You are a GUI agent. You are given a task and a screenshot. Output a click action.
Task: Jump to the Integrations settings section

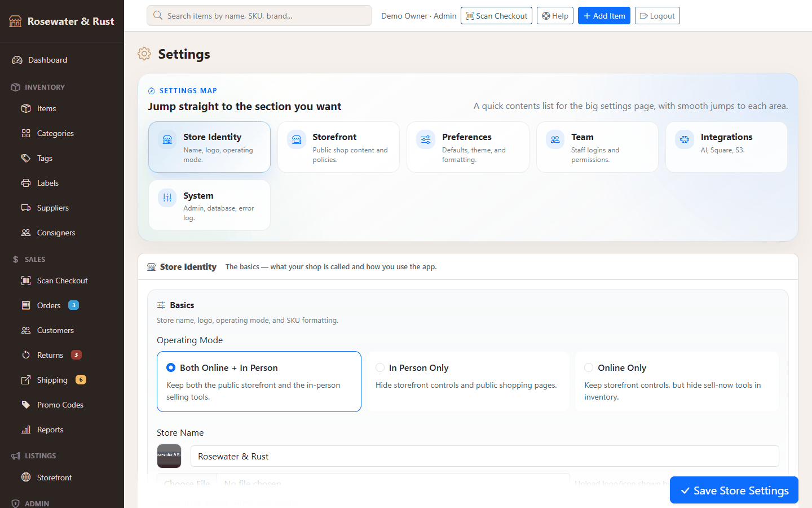coord(726,147)
